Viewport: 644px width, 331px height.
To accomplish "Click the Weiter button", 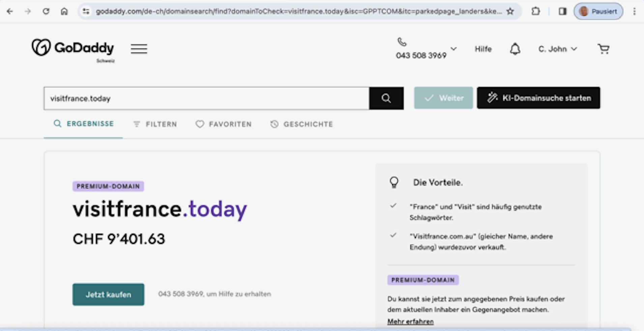I will click(x=443, y=98).
